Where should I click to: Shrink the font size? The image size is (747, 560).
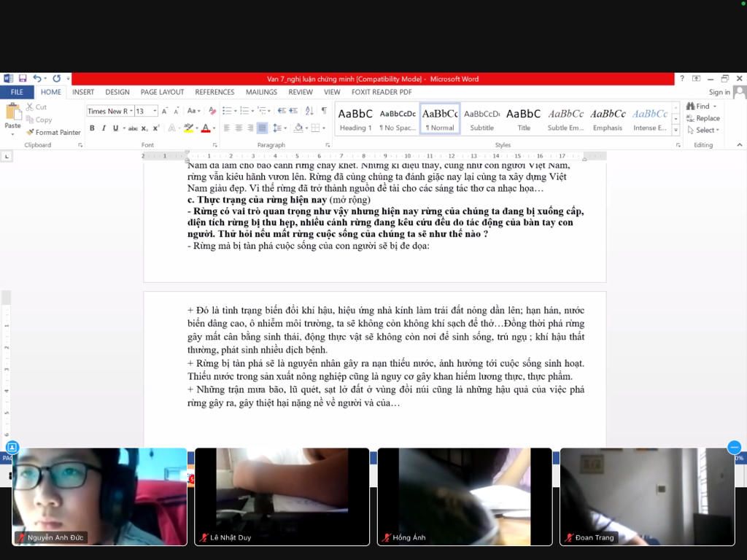click(x=177, y=111)
